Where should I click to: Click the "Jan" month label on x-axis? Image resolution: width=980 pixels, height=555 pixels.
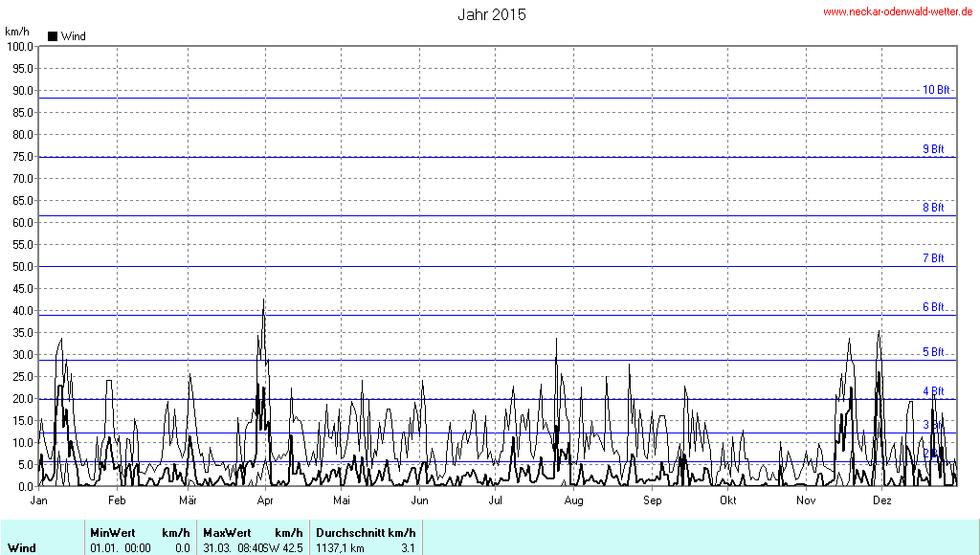[x=39, y=500]
